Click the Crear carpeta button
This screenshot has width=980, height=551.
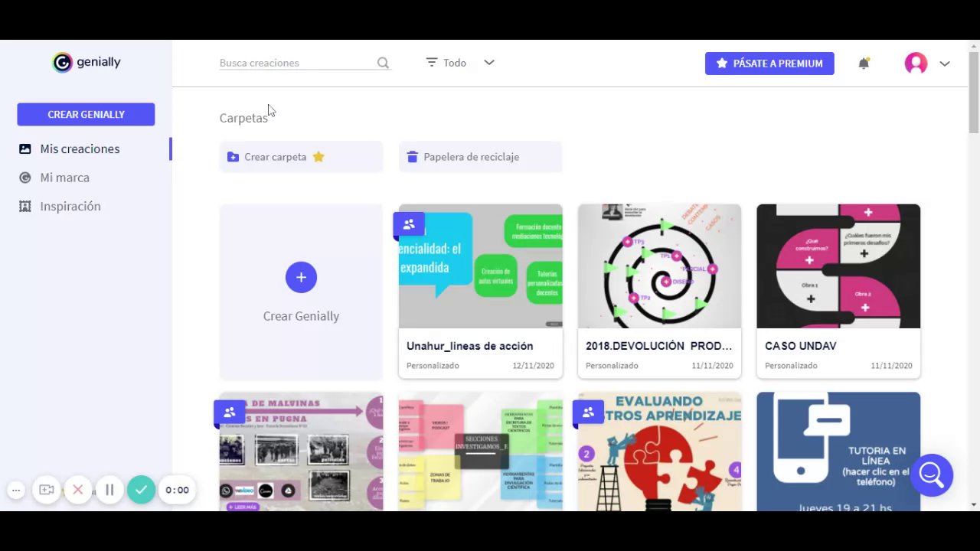click(301, 157)
